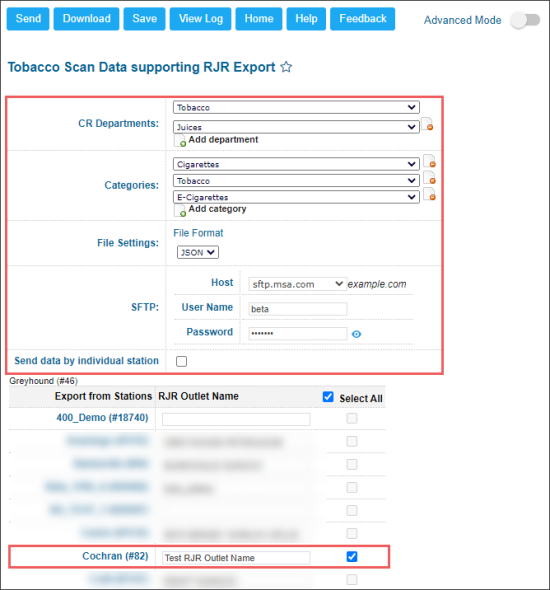Open the Tobacco category dropdown

coord(296,181)
